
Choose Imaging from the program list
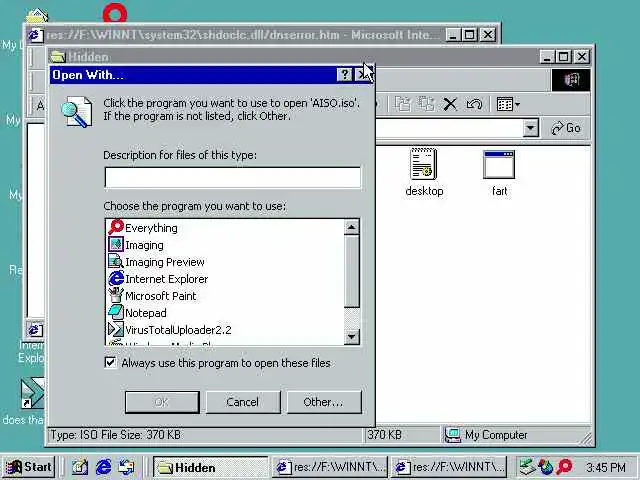136,245
